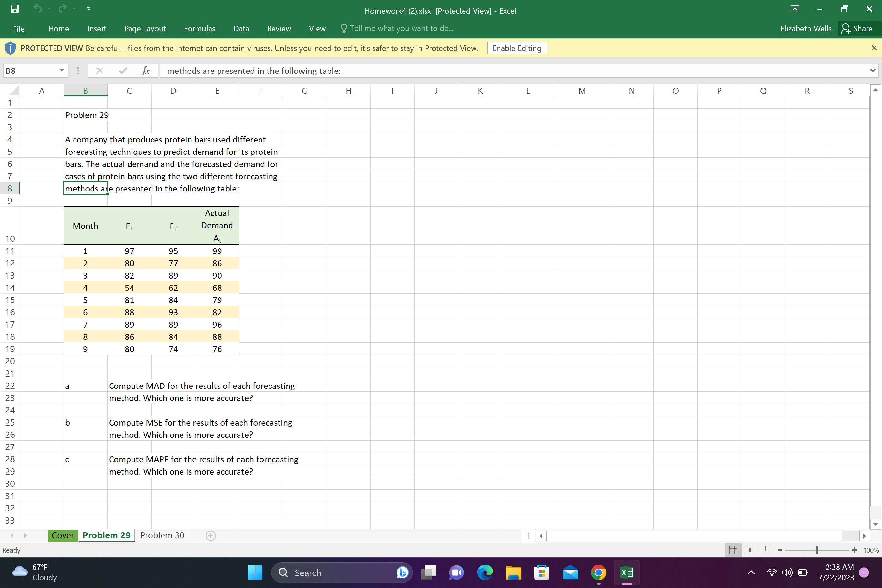
Task: Expand the formula bar with the chevron
Action: (873, 71)
